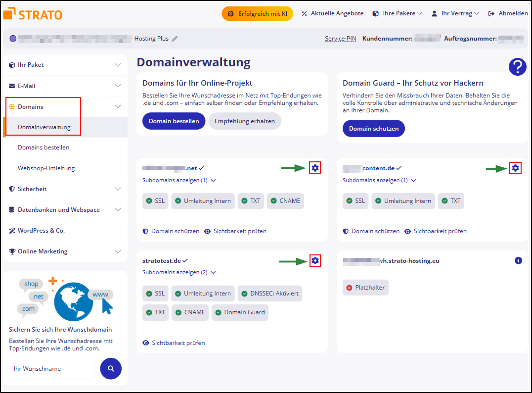
Task: Click the blue help question mark icon
Action: [x=517, y=67]
